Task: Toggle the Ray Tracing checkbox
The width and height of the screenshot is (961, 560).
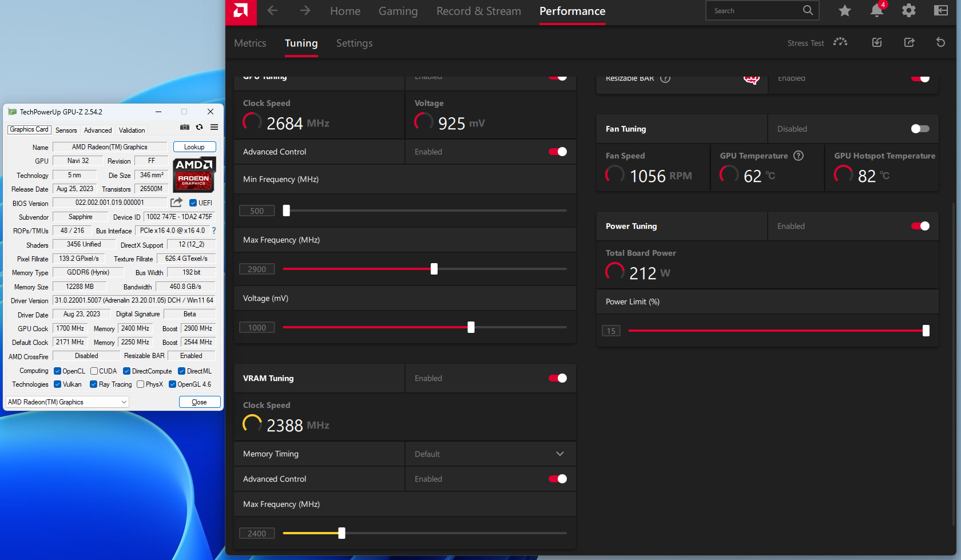Action: pos(93,384)
